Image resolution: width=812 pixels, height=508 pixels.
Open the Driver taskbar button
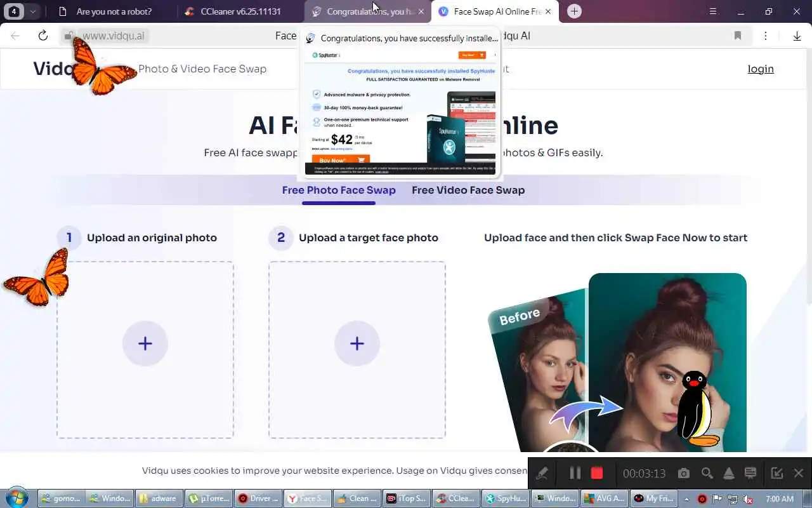(x=257, y=498)
